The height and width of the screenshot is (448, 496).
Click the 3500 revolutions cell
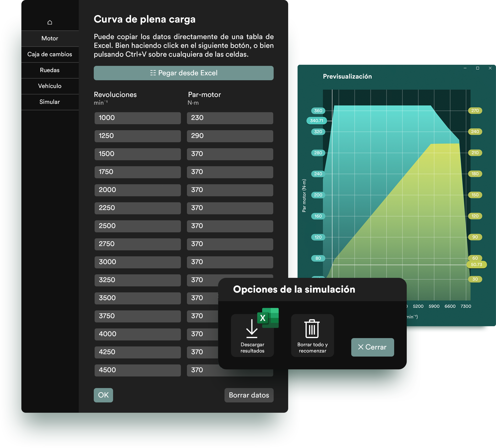(138, 298)
